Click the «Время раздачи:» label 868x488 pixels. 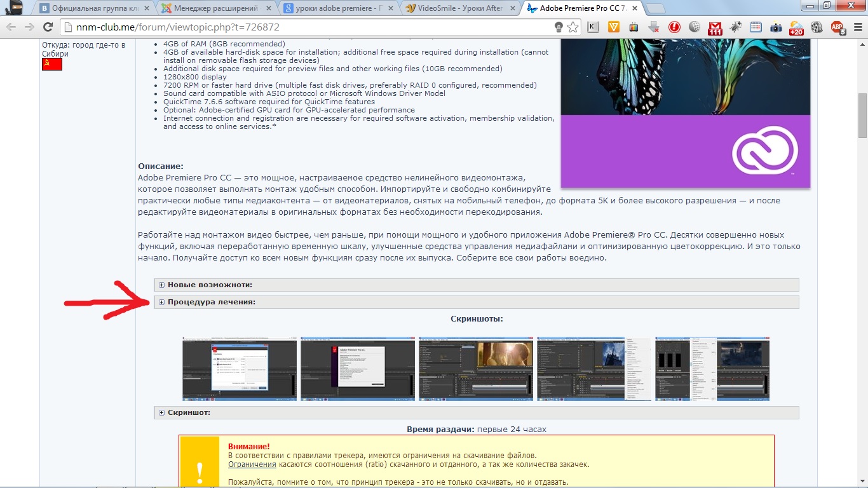(440, 430)
